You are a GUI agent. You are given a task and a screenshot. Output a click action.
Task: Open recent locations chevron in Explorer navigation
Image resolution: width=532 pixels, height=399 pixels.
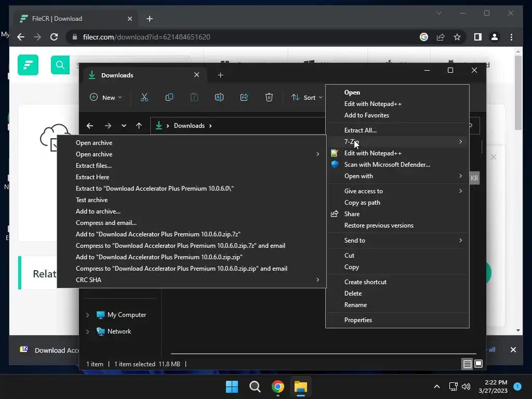click(124, 126)
